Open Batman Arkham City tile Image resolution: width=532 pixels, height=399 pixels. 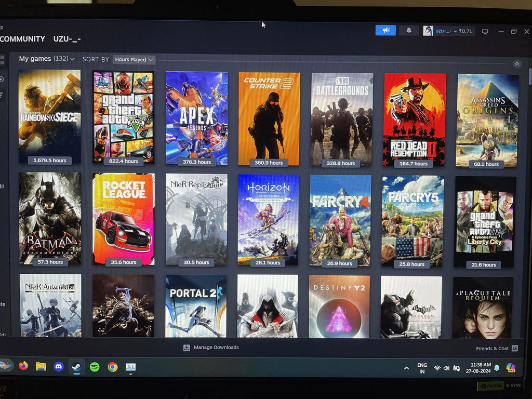[411, 308]
